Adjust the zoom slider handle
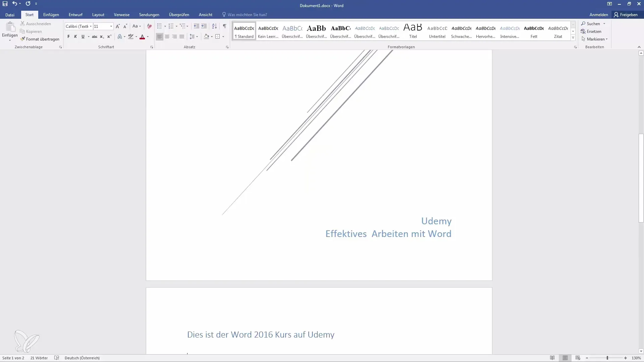Screen dimensions: 644x362 (607, 358)
